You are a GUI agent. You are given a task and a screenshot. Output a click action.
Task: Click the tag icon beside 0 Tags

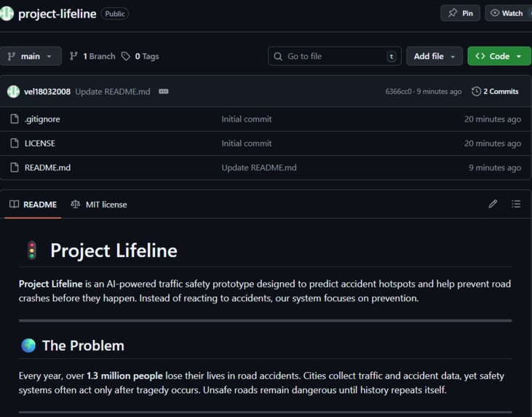[126, 56]
